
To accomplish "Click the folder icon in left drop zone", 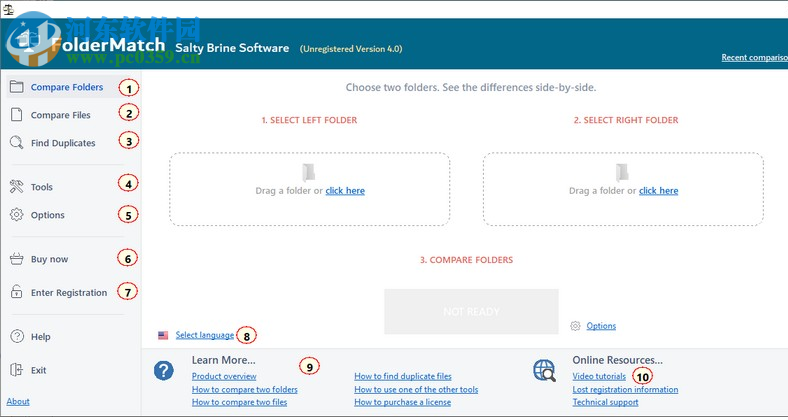I will coord(309,172).
